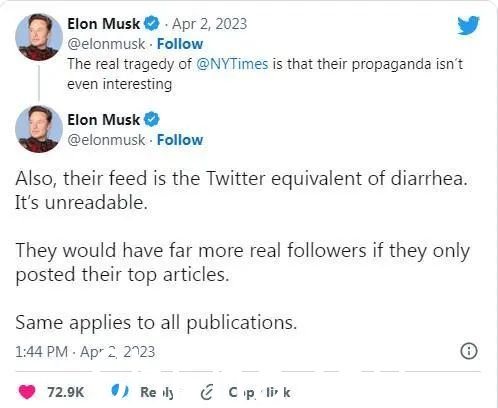Open the Apr 2, 2023 header date
Viewport: 498px width, 408px height.
coord(210,24)
